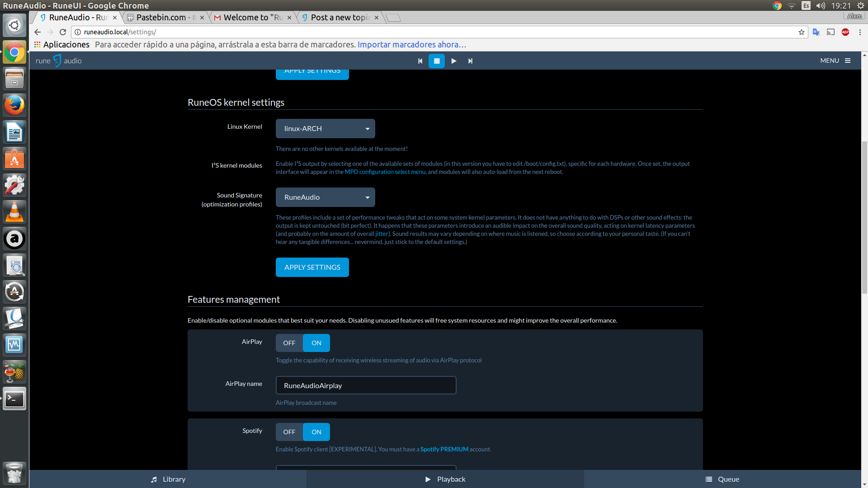Click the partially hidden top Apply Settings button
This screenshot has height=488, width=868.
pos(312,75)
